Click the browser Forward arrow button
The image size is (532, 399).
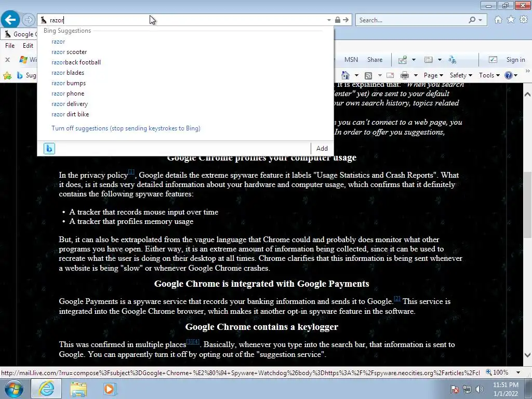point(29,20)
